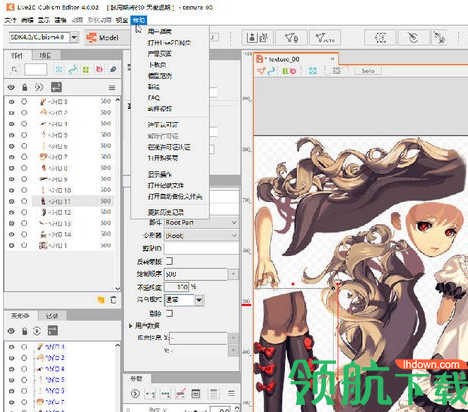Open the blend mode 通常 dropdown arrow
This screenshot has height=412, width=468.
point(199,300)
